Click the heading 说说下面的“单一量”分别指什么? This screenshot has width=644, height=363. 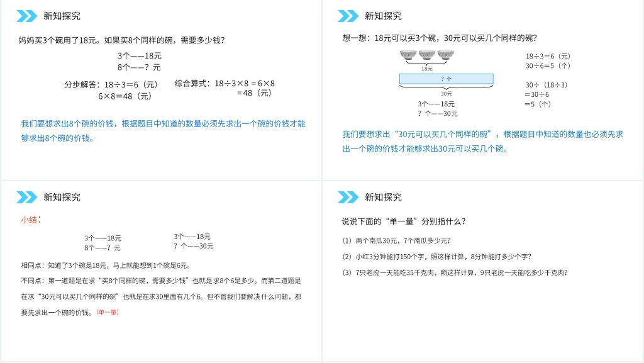404,221
